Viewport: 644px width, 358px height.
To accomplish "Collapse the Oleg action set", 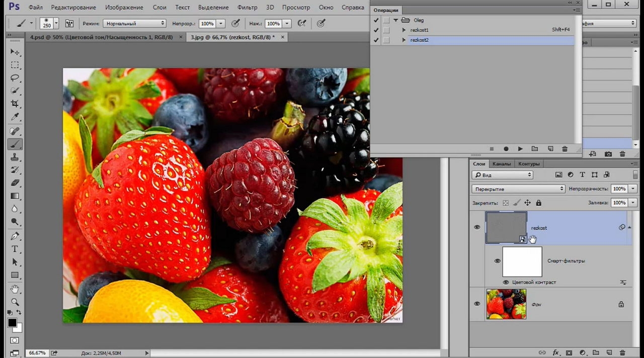I will (395, 20).
